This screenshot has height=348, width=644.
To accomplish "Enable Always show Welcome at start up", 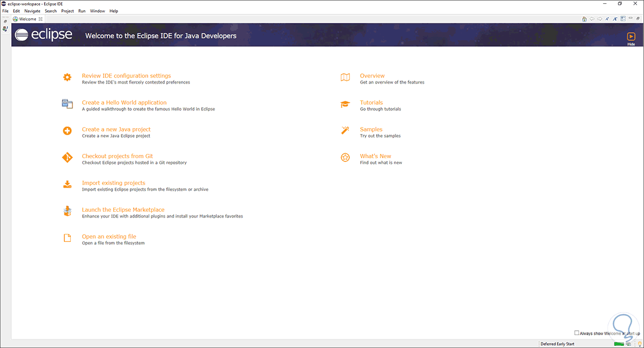I will click(x=577, y=333).
